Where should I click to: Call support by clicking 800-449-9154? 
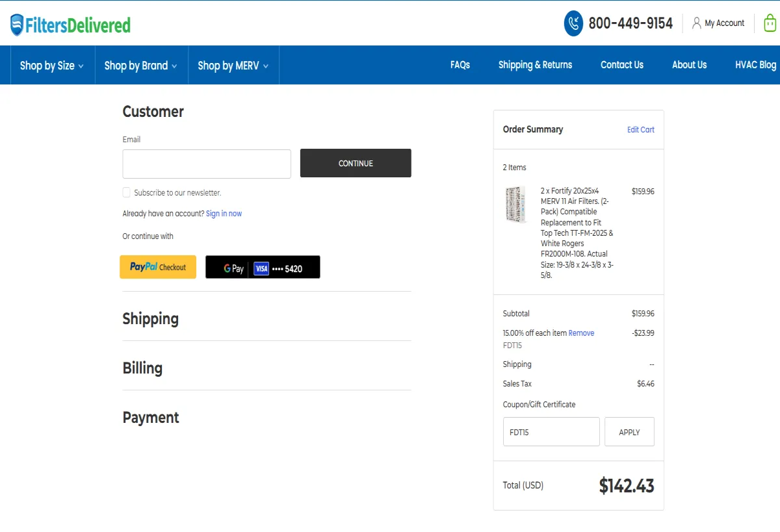(630, 23)
